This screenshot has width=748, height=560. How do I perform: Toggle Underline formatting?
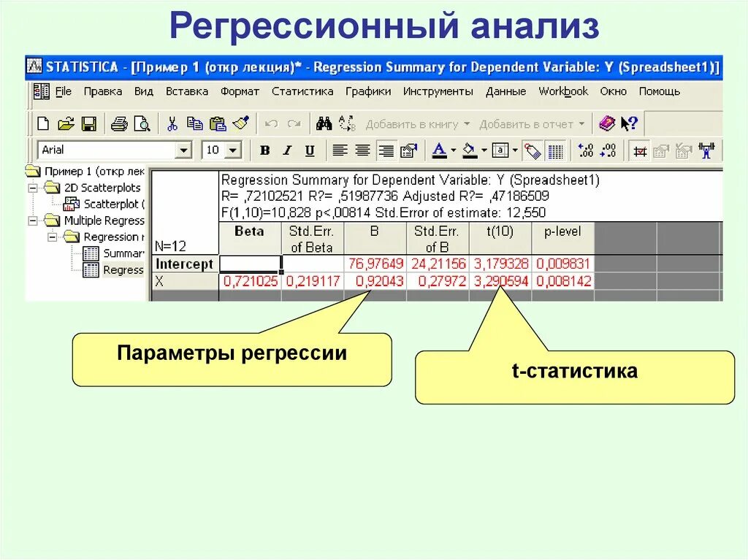[x=310, y=151]
